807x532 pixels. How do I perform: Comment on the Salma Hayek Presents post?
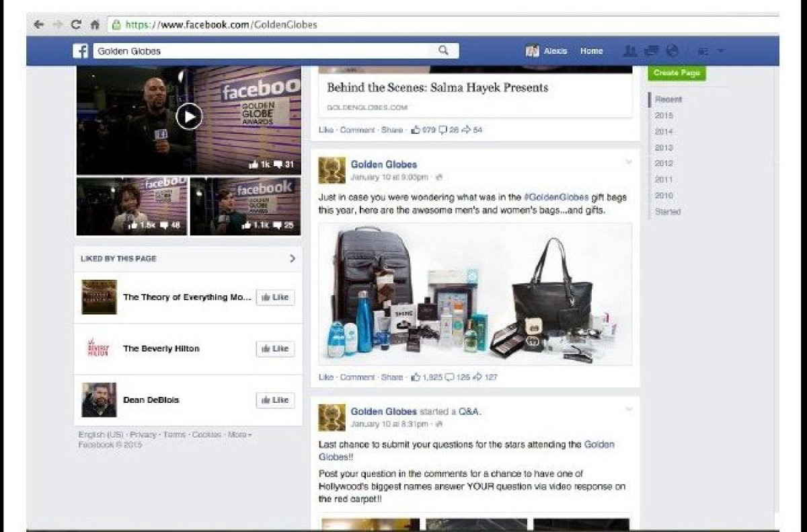click(x=357, y=130)
